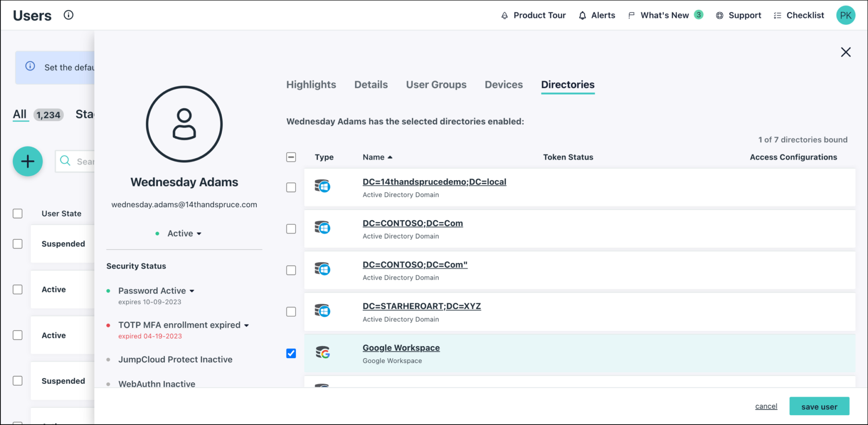The width and height of the screenshot is (868, 425).
Task: Uncheck the Google Workspace directory checkbox
Action: coord(291,353)
